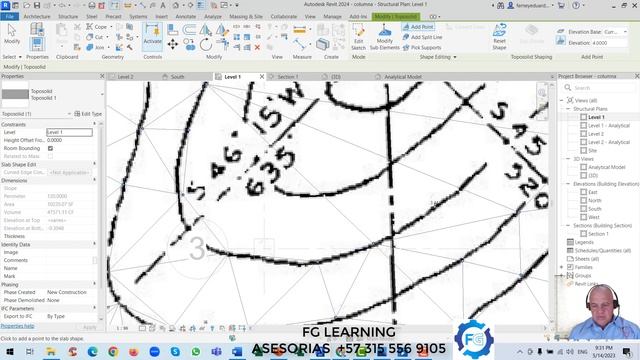
Task: Switch to the Section 1 view tab
Action: [288, 77]
